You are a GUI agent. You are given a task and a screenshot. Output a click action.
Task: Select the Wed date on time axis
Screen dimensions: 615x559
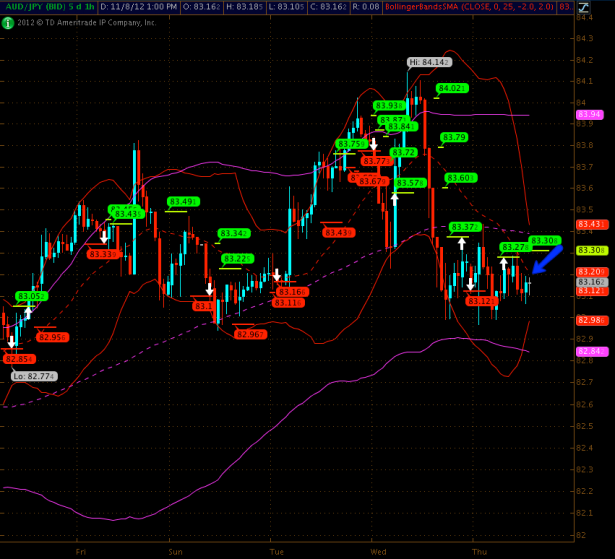coord(377,550)
